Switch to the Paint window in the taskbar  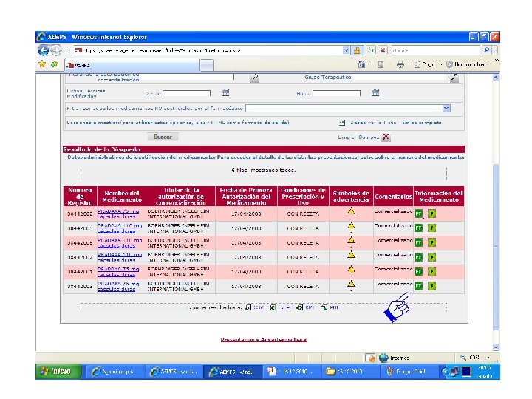[409, 372]
